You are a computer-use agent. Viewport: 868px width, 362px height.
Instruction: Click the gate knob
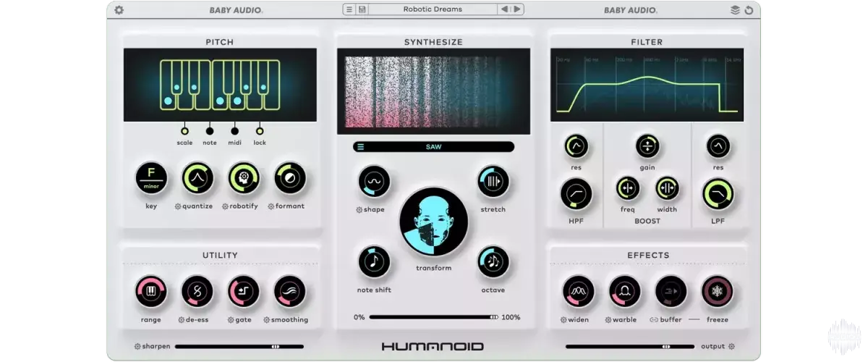244,292
